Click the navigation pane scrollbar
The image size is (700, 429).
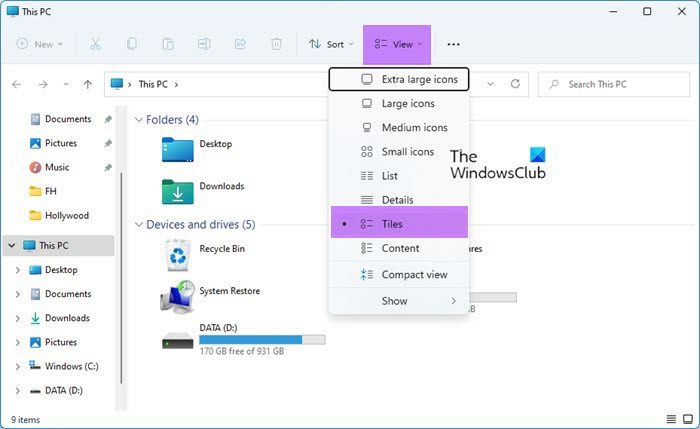(121, 277)
